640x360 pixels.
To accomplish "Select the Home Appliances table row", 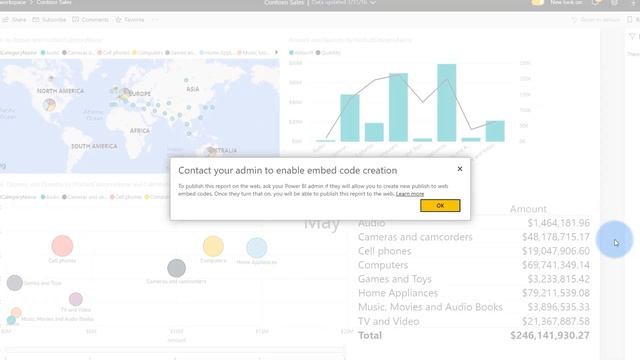I will (474, 293).
